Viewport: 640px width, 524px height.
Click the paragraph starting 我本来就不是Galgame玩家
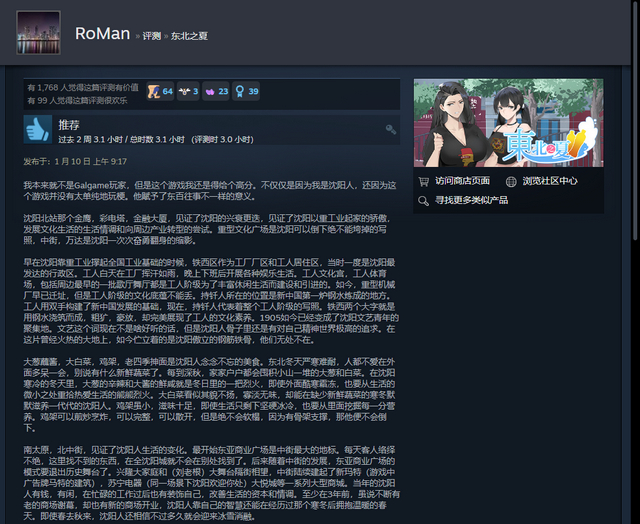tap(210, 191)
